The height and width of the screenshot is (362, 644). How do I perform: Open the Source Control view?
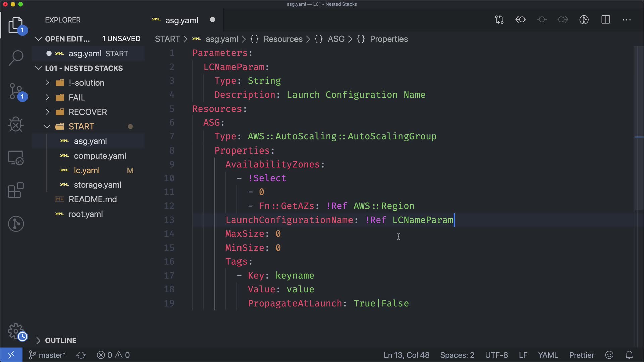click(16, 91)
